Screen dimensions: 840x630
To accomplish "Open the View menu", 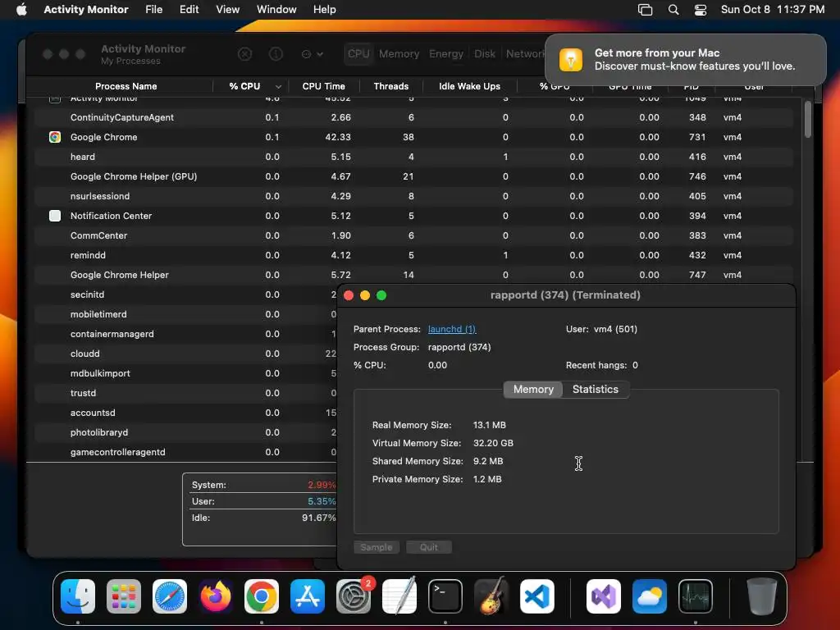I will [228, 9].
